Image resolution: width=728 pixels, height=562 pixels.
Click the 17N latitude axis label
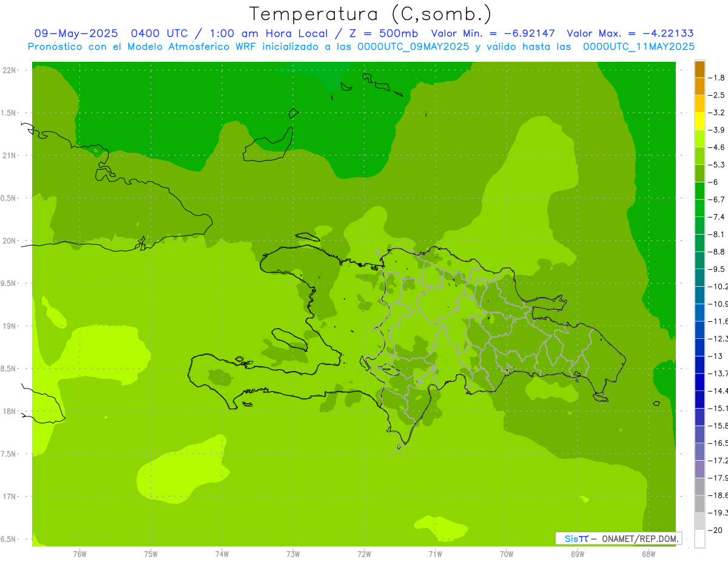click(x=9, y=497)
